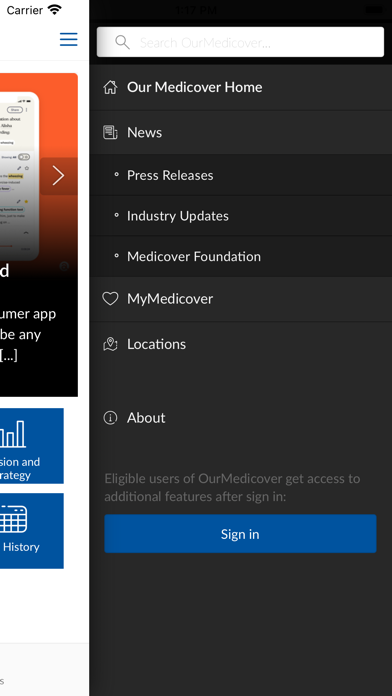Click the heart icon beside MyMedicover
Image resolution: width=392 pixels, height=696 pixels.
click(110, 299)
